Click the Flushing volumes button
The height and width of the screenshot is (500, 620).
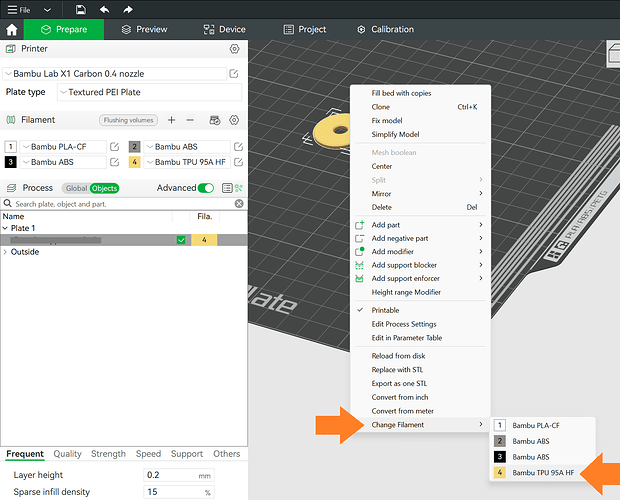128,120
